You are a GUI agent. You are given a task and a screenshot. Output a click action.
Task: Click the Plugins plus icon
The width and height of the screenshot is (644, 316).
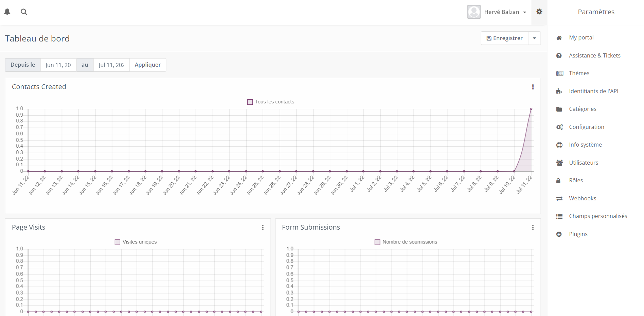point(559,234)
